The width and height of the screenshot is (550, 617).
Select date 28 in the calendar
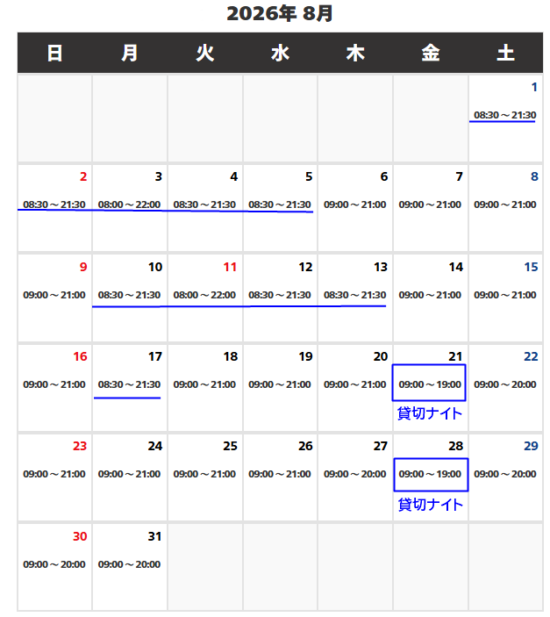tap(456, 446)
